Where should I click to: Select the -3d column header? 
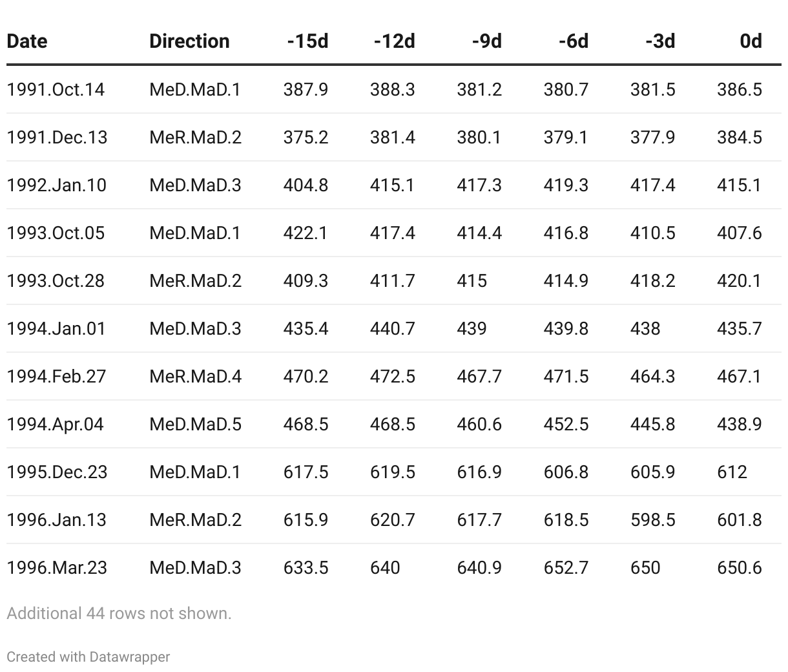tap(660, 41)
